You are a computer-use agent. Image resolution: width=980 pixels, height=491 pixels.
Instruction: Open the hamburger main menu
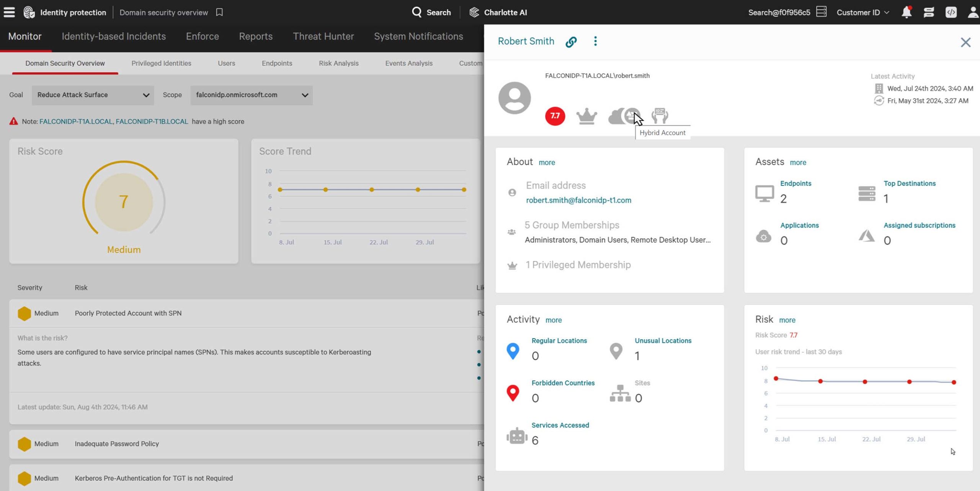[9, 12]
